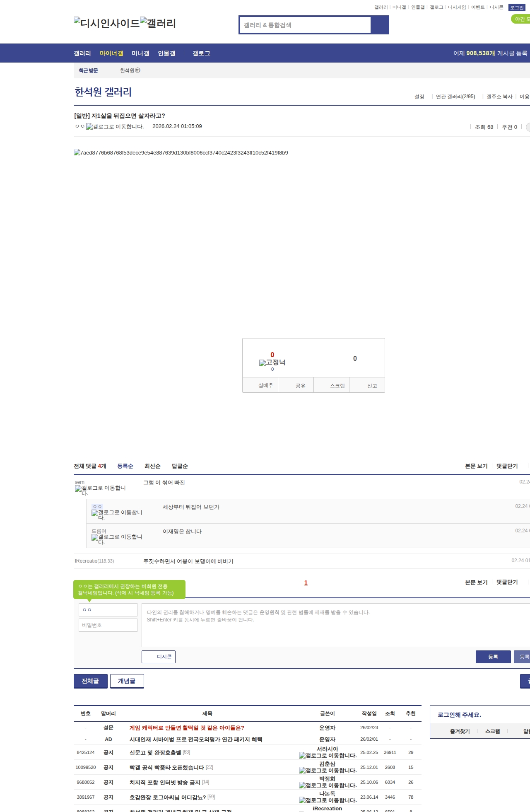Report the post with 신고
Image resolution: width=530 pixels, height=812 pixels.
point(367,385)
